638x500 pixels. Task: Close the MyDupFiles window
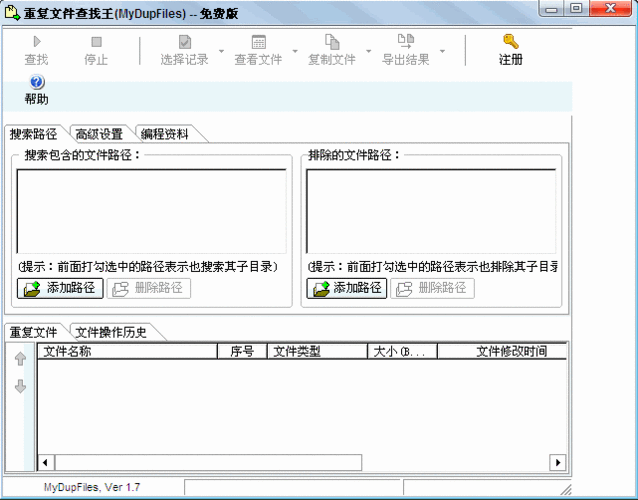tap(610, 8)
